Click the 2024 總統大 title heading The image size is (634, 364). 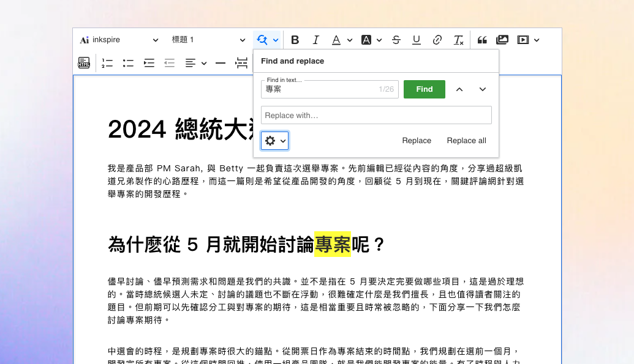point(180,129)
